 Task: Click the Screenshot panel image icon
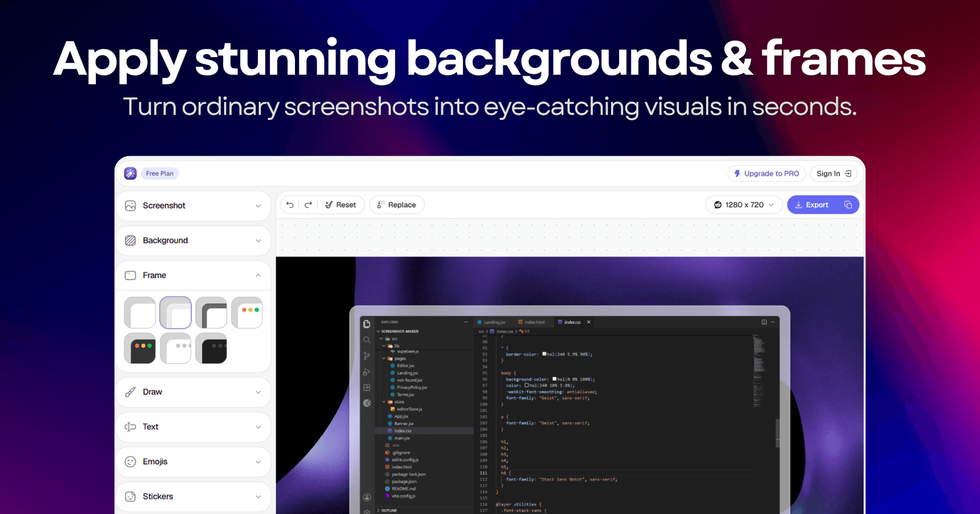[131, 205]
